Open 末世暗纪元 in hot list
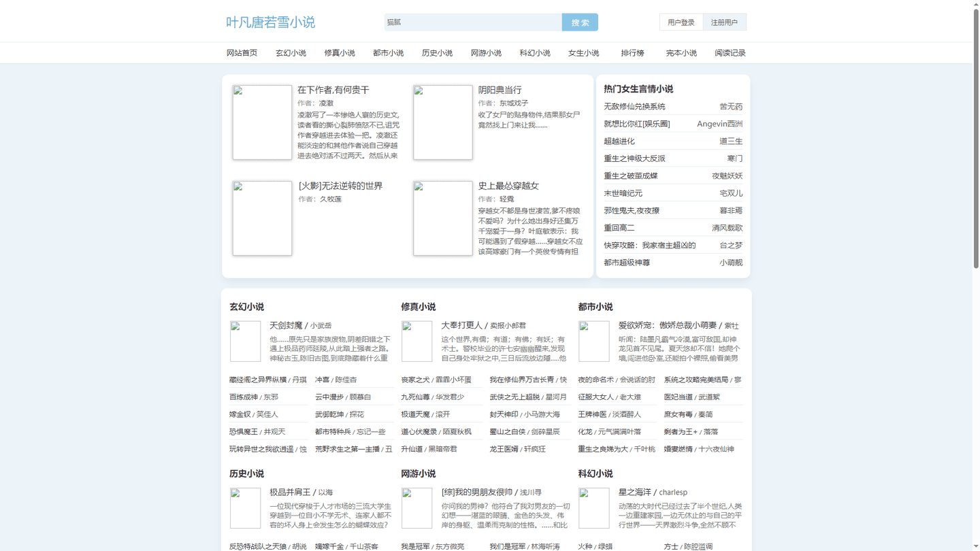Screen dimensions: 980x551 coord(623,193)
